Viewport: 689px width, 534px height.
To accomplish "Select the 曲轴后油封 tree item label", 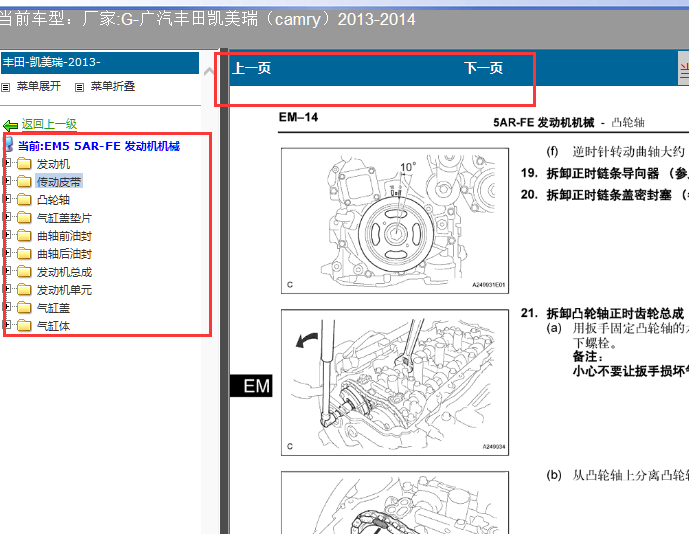I will (x=64, y=254).
